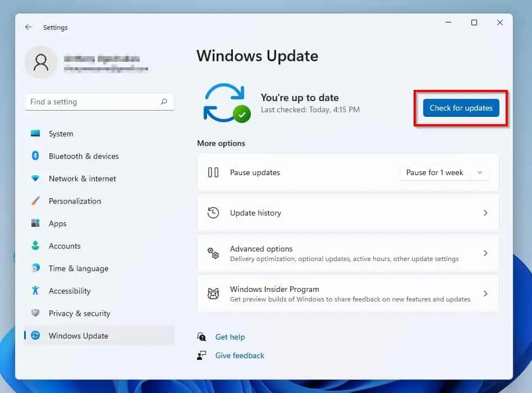The image size is (532, 393).
Task: Click the Personalization brush icon
Action: 35,200
